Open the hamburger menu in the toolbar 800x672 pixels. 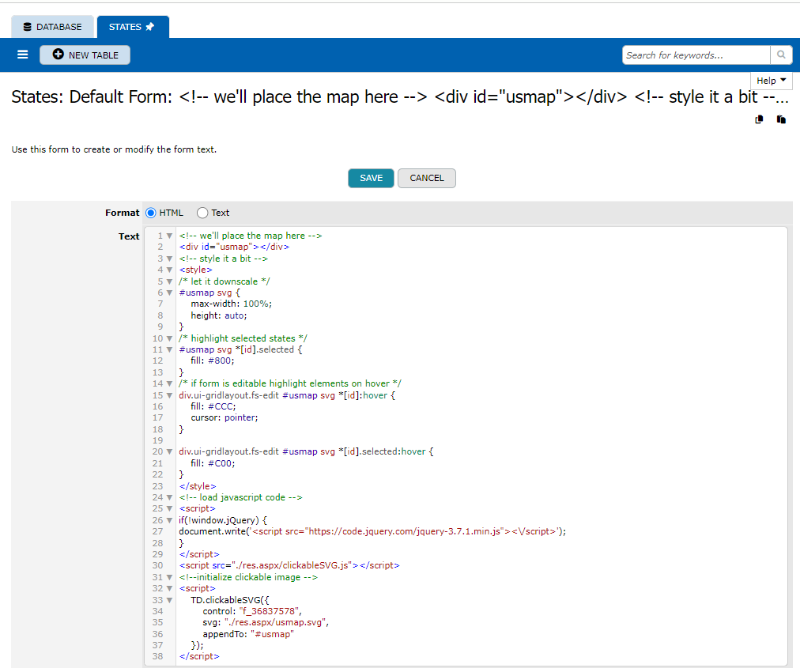tap(23, 55)
